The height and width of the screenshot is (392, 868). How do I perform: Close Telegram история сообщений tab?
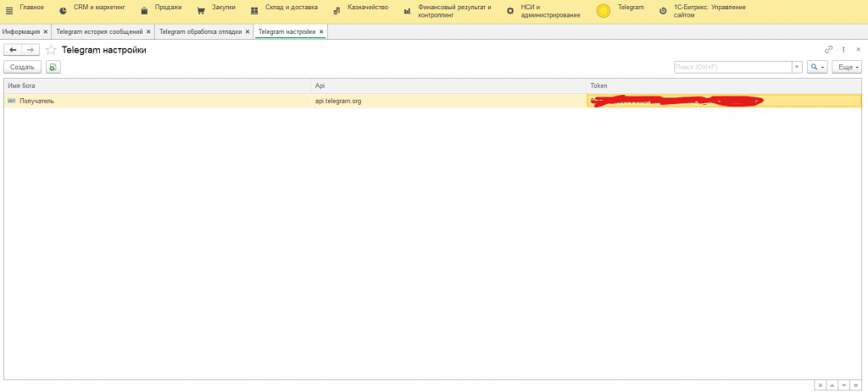pos(148,31)
